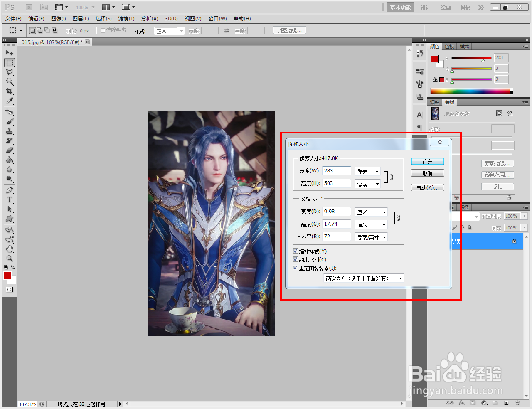This screenshot has height=409, width=532.
Task: Open the Arrange Documents dropdown
Action: click(108, 7)
